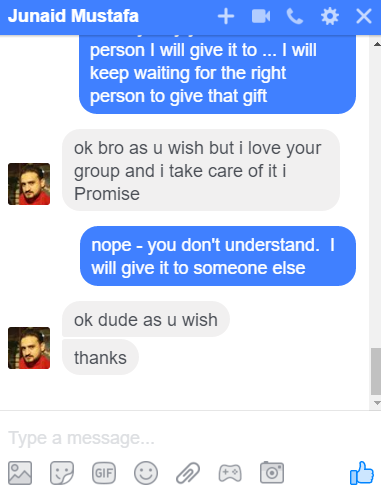
Task: Attach a file with the paperclip icon
Action: coord(188,473)
